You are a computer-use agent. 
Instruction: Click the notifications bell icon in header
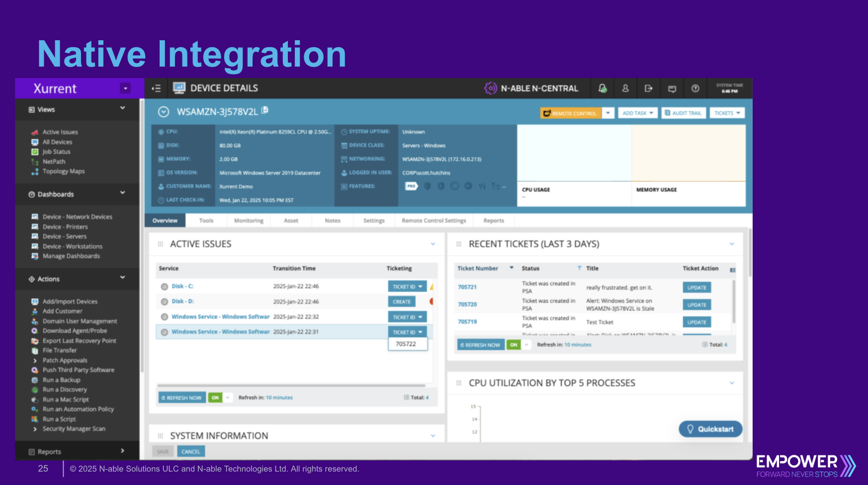(x=603, y=88)
